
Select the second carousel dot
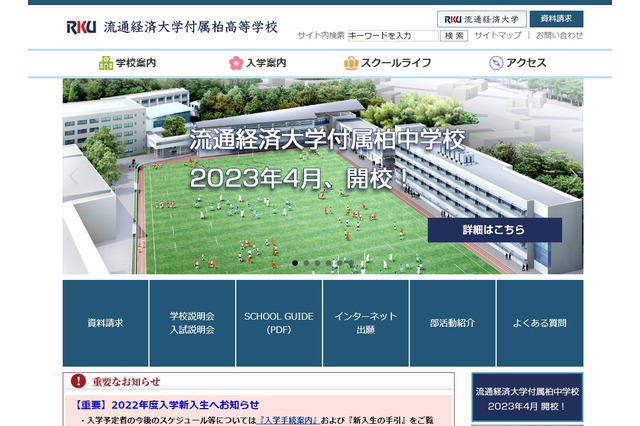[306, 263]
